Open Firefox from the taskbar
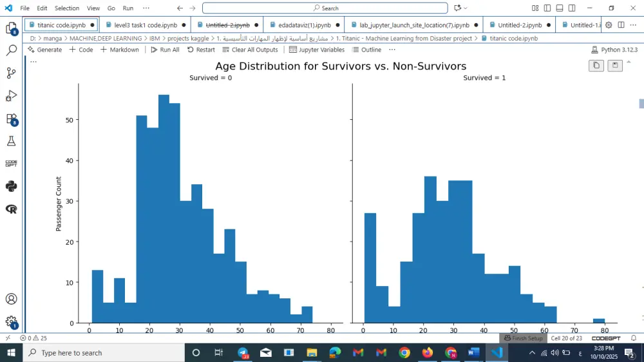Viewport: 644px width, 362px height. pos(427,352)
